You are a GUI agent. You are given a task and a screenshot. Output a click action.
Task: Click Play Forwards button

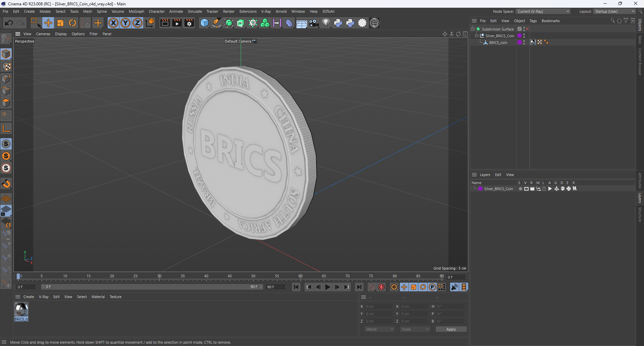(328, 287)
